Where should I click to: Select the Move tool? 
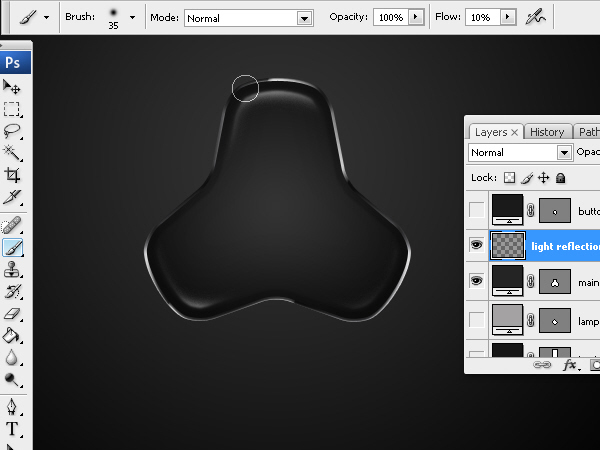point(13,88)
